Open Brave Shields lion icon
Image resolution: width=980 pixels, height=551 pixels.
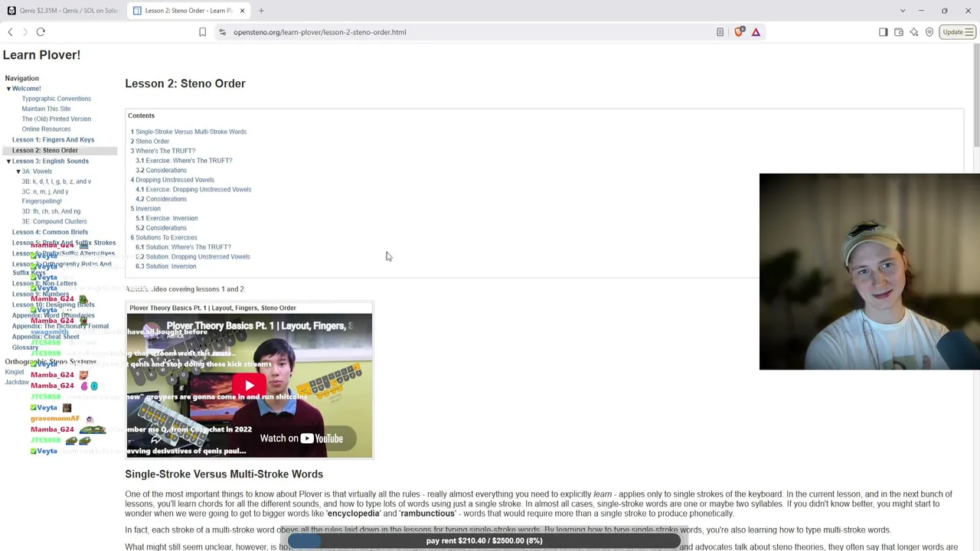739,32
